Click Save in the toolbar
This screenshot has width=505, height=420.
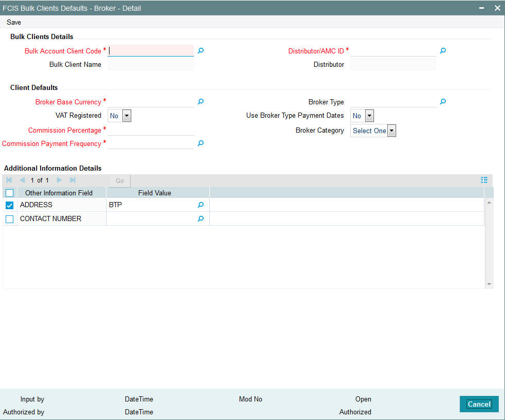coord(14,23)
